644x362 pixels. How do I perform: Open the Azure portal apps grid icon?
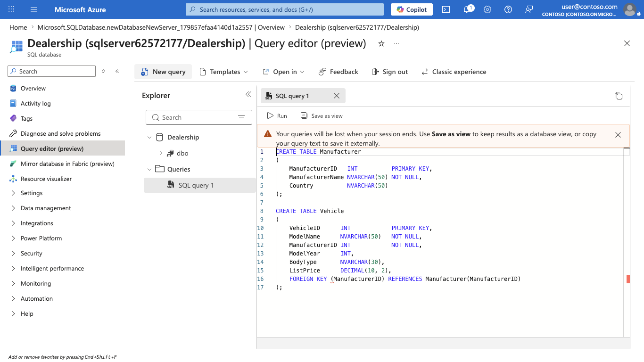click(x=11, y=9)
